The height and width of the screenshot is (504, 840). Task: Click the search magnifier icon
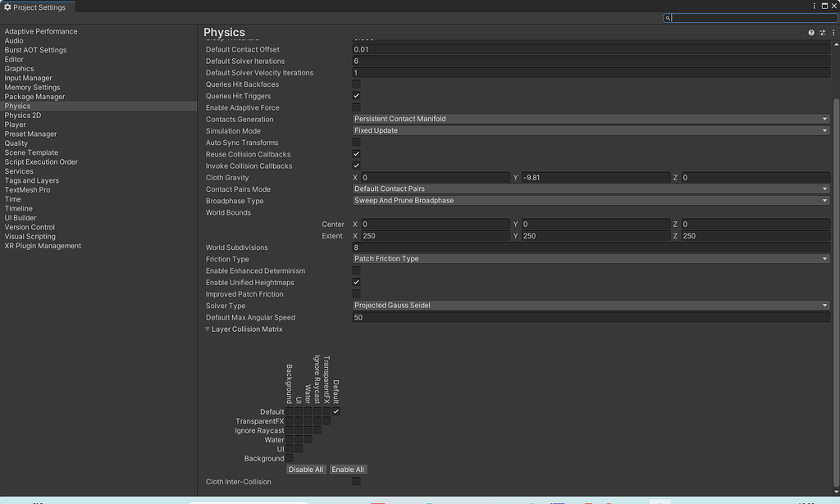pos(668,17)
